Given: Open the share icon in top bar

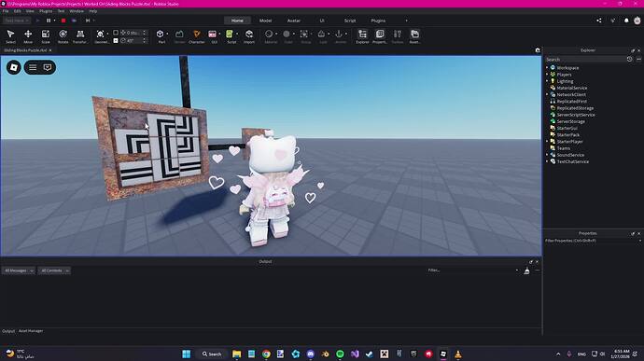Looking at the screenshot, I should [599, 21].
